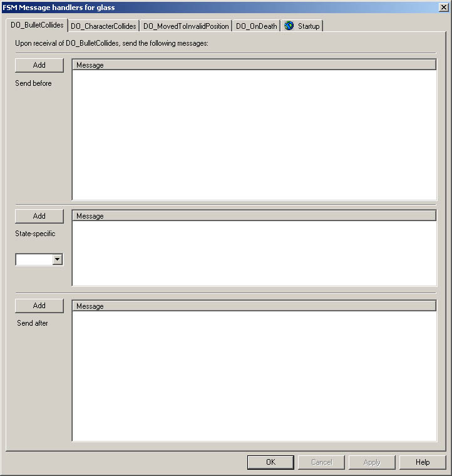Click the globe icon on Startup tab
Viewport: 452px width, 476px height.
pos(289,26)
